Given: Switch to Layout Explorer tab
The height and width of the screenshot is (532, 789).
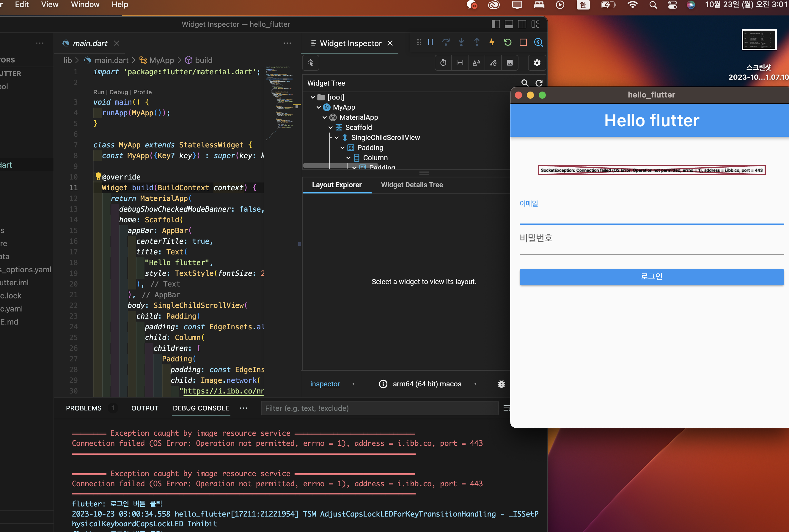Looking at the screenshot, I should point(337,185).
